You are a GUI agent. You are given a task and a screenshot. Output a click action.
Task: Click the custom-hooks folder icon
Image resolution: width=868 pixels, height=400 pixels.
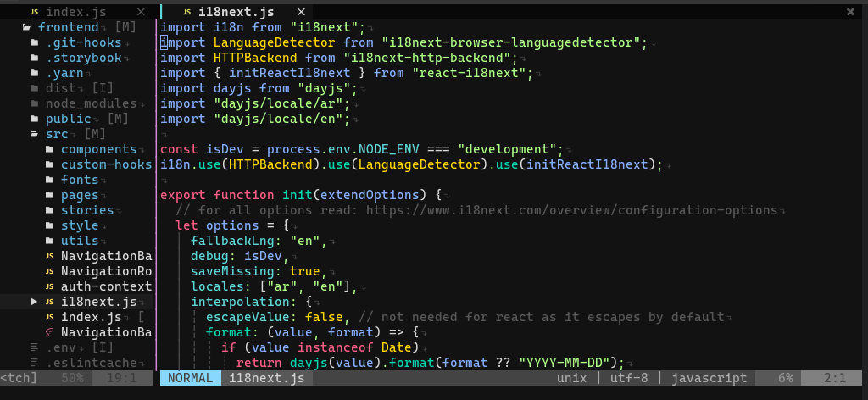pos(50,164)
